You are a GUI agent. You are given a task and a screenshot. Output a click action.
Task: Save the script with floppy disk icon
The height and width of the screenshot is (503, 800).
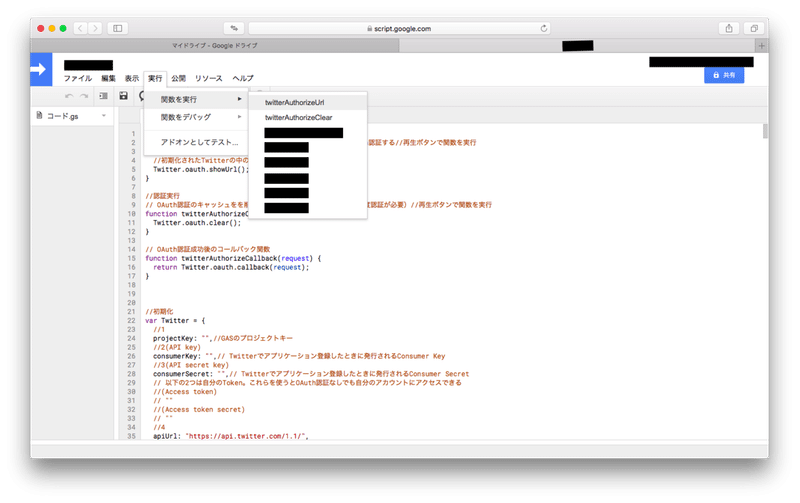tap(123, 96)
